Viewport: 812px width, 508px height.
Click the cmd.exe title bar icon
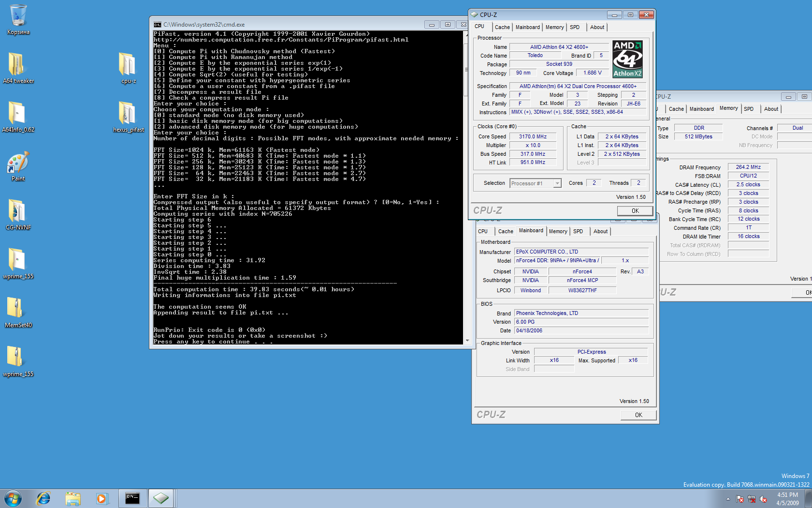(157, 25)
